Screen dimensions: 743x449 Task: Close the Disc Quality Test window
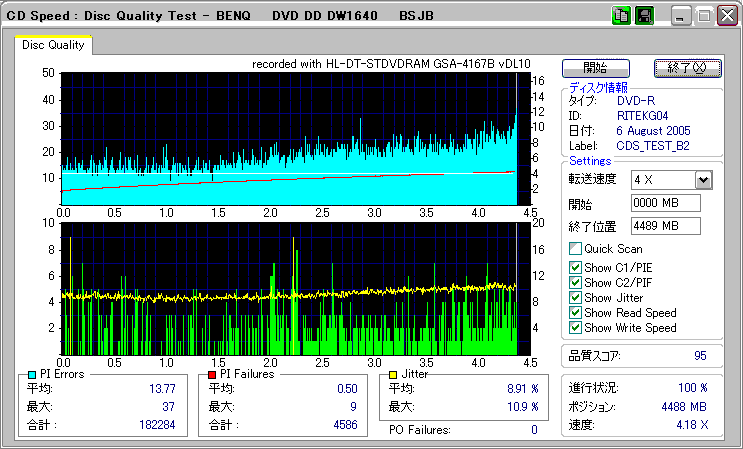coord(725,17)
